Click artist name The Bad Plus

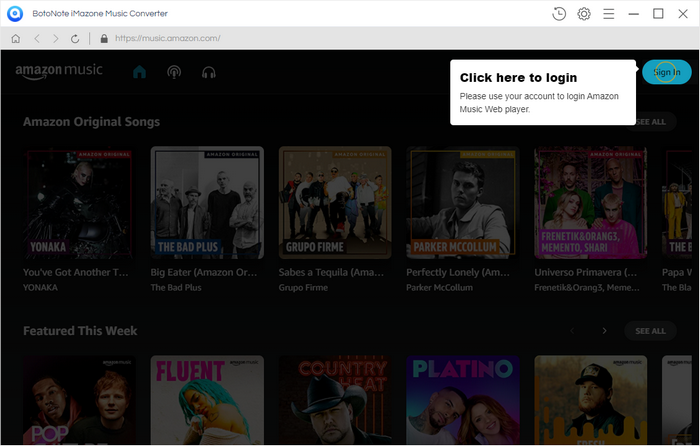click(x=176, y=288)
